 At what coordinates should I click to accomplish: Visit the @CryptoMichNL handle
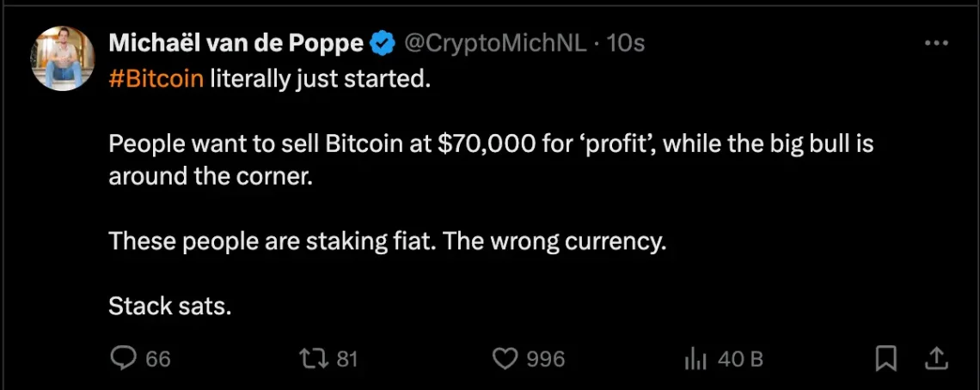[496, 42]
